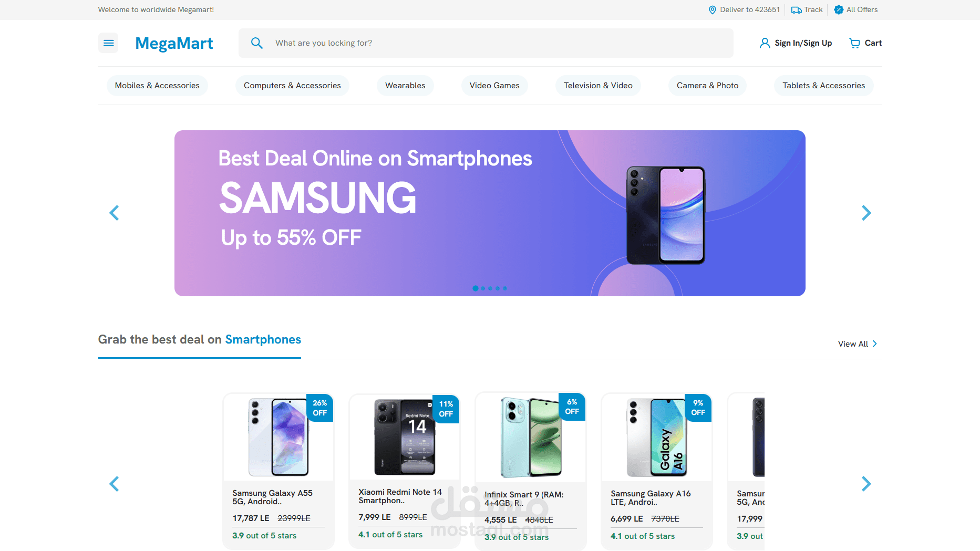980x551 pixels.
Task: Switch to Television & Video category
Action: pyautogui.click(x=598, y=85)
